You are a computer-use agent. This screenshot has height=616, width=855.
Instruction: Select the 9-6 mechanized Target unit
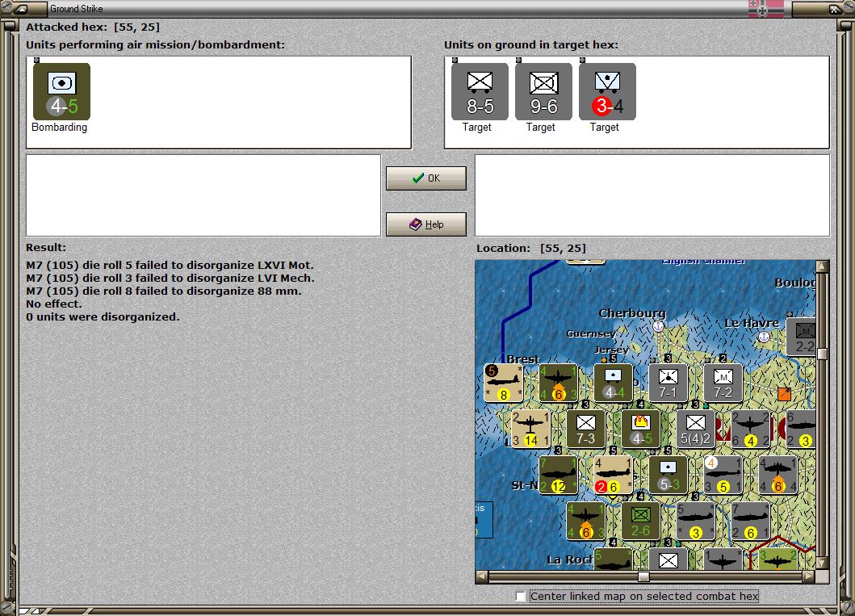click(543, 90)
